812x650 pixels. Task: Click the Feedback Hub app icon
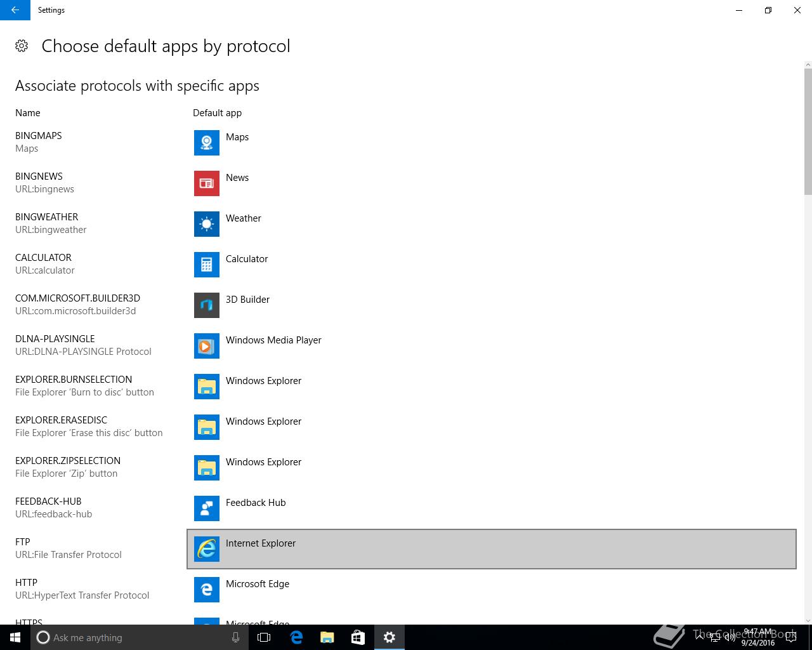tap(207, 508)
